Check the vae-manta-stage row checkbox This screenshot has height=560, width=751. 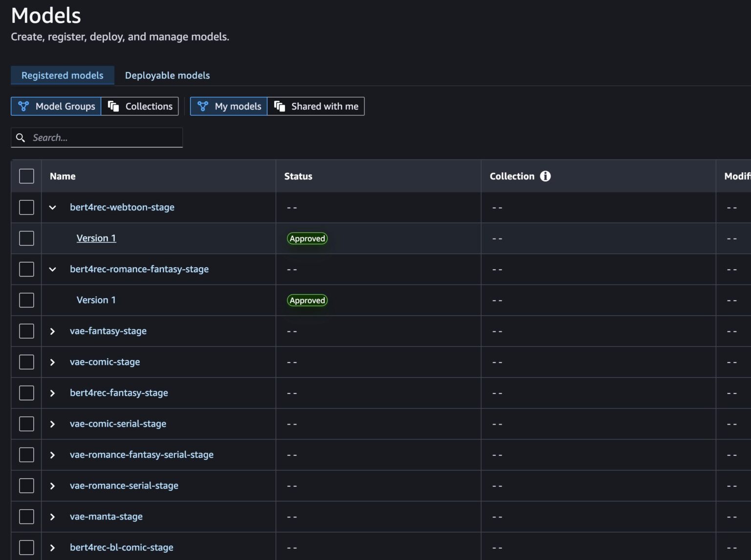click(26, 517)
